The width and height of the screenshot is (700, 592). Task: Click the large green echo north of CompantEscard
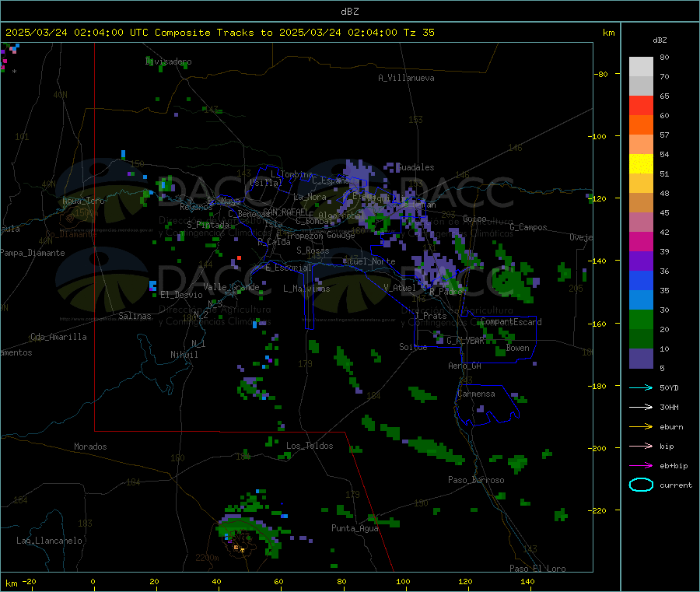[513, 282]
